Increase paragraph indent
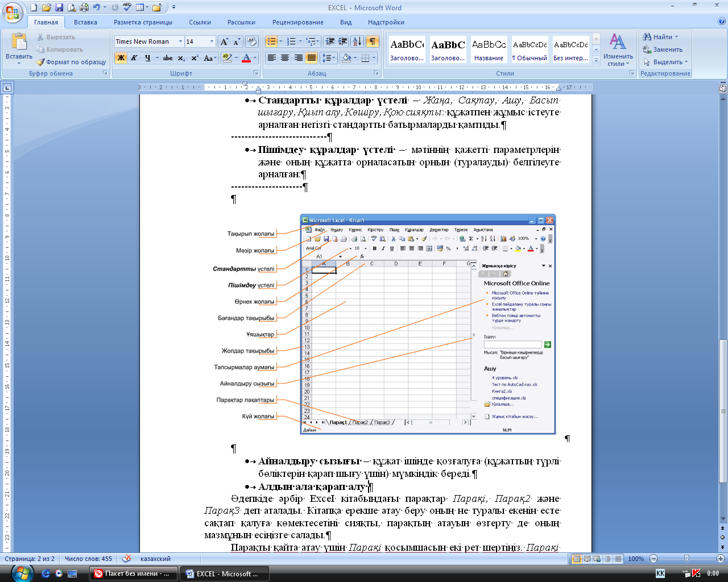728x582 pixels. (342, 41)
